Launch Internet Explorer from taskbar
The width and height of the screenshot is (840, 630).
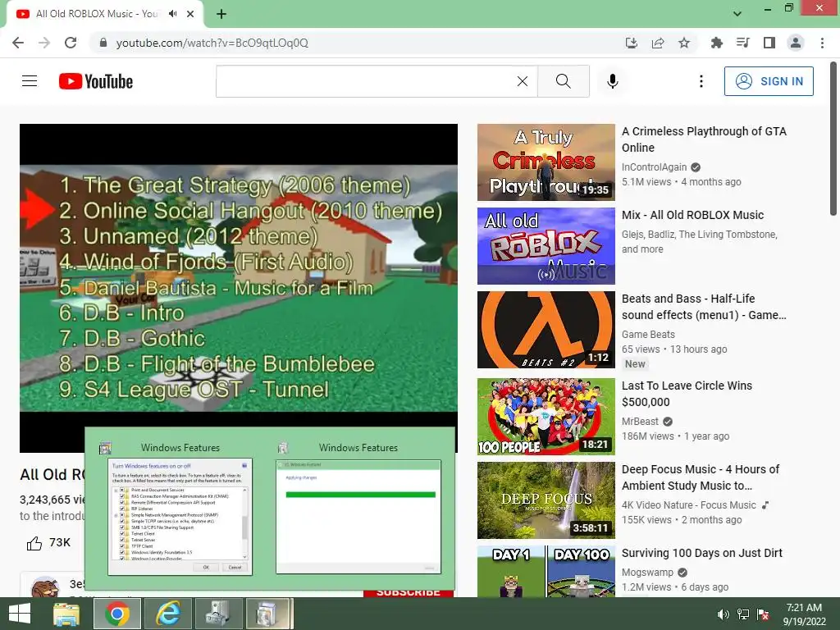point(168,614)
